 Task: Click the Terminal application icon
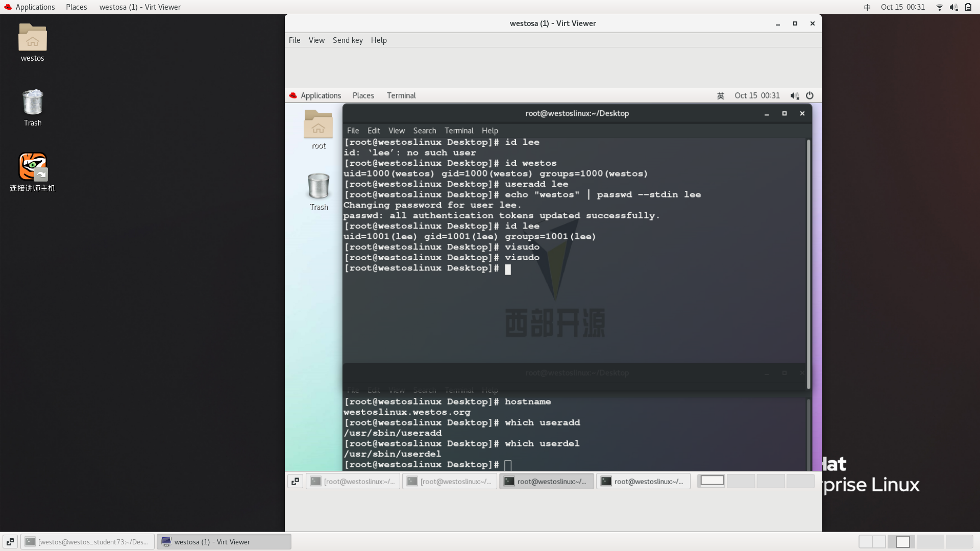(x=401, y=95)
